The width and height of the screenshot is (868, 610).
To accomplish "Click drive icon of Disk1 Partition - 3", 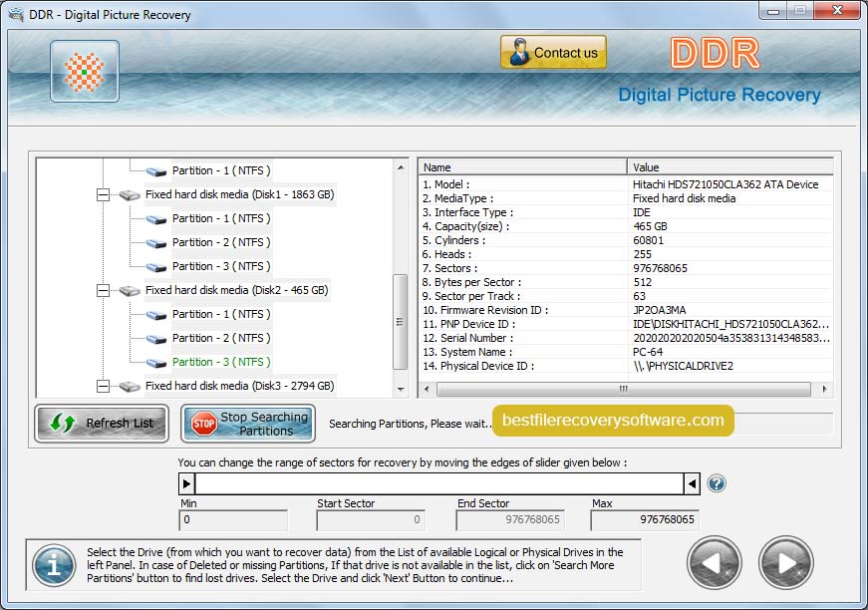I will tap(156, 267).
